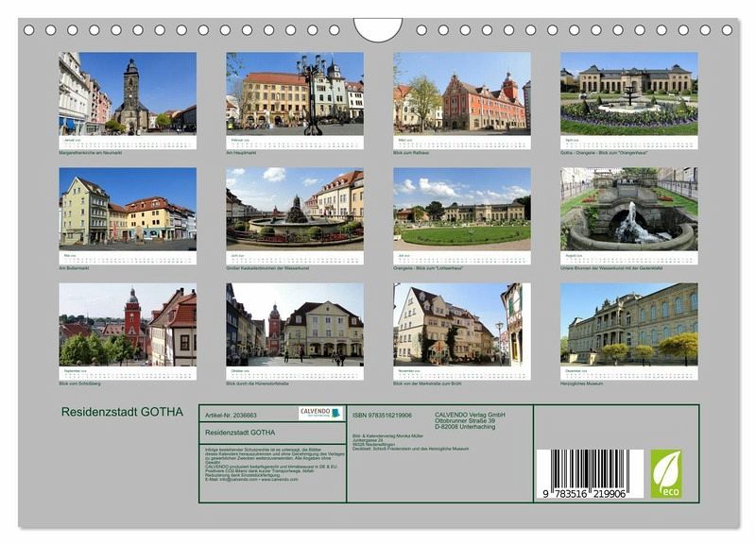The height and width of the screenshot is (545, 756).
Task: Open the Großer Kaskadenbrunnen der Wasserkunst photo
Action: point(295,209)
